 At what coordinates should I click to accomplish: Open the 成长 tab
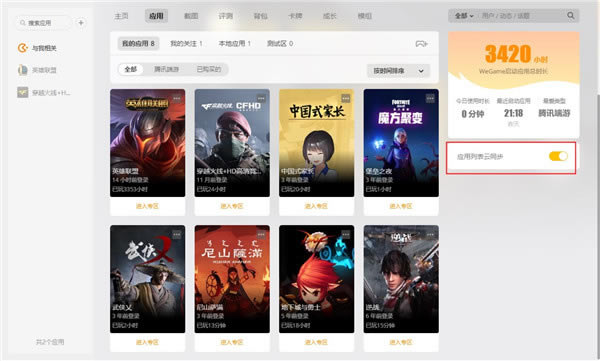[x=330, y=16]
